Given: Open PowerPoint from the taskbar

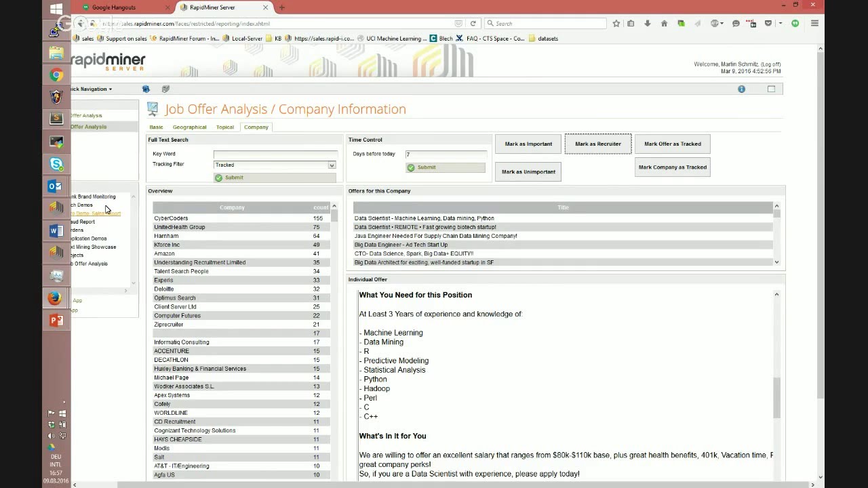Looking at the screenshot, I should pyautogui.click(x=56, y=321).
